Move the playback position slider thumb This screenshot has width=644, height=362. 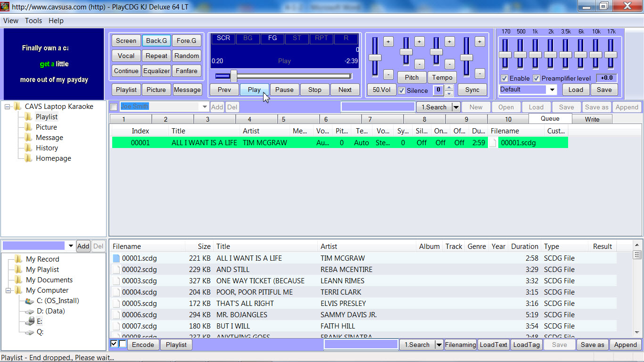[233, 76]
